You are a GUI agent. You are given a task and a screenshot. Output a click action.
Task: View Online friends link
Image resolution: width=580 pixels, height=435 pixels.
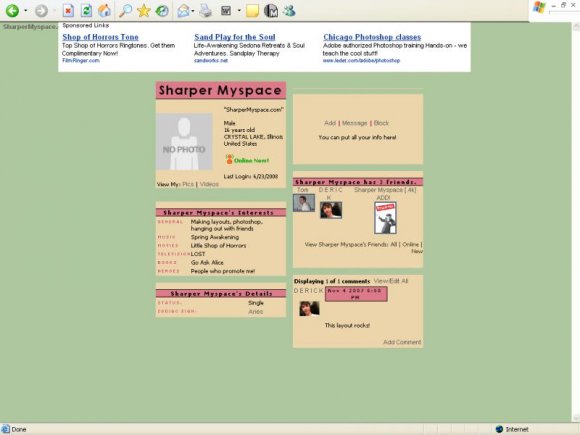(410, 245)
